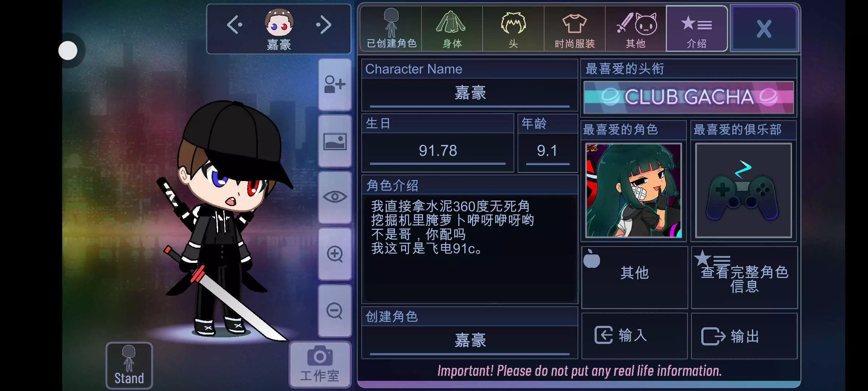Click the 输入 import button

634,336
